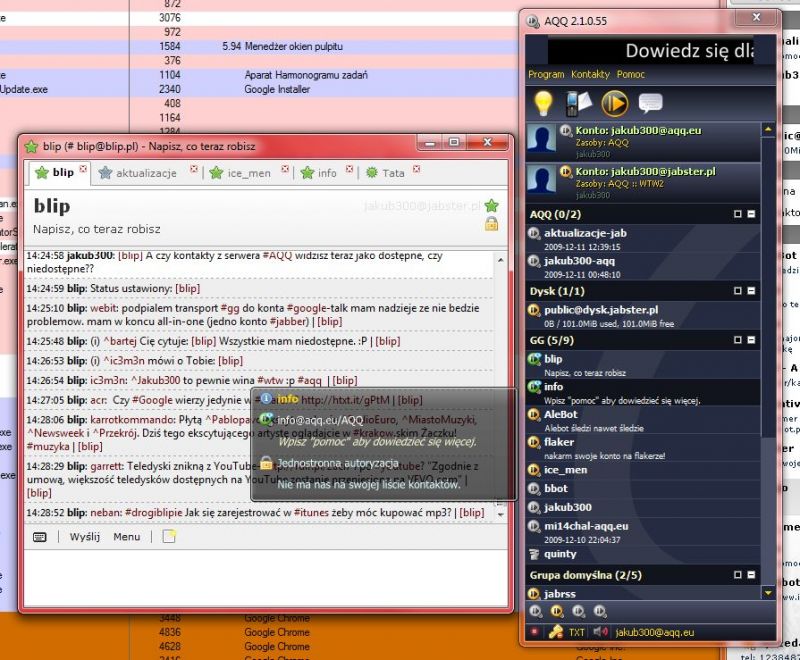This screenshot has width=800, height=660.
Task: Collapse the Dysk (1/1) group with minus button
Action: point(751,291)
